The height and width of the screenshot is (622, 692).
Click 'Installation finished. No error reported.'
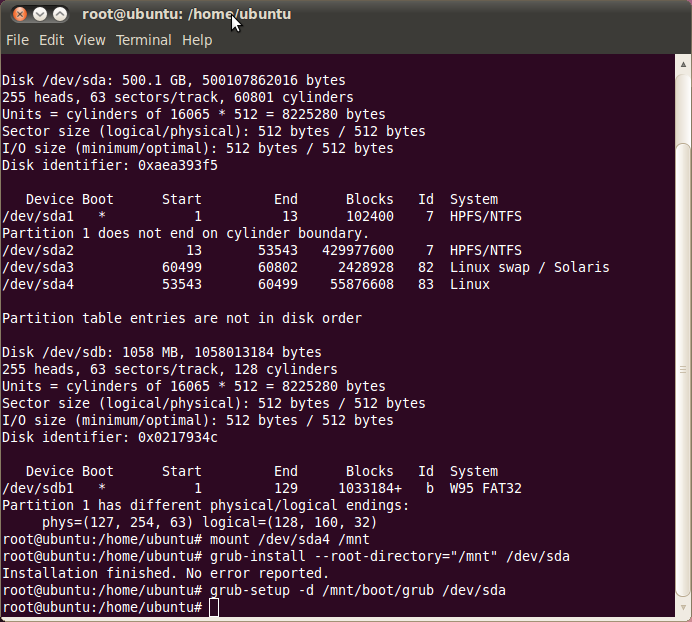[166, 573]
